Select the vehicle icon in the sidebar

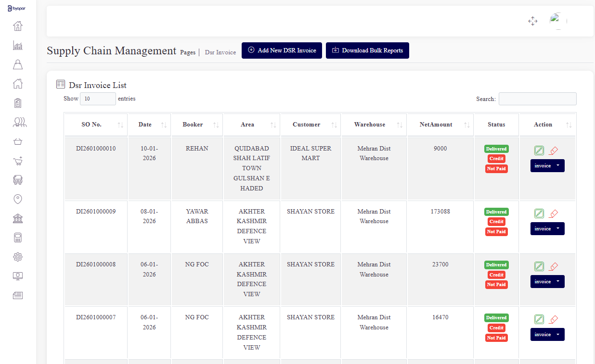[18, 180]
